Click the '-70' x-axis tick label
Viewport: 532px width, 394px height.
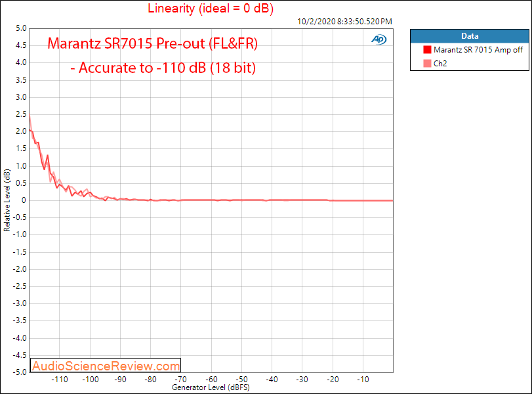point(181,380)
